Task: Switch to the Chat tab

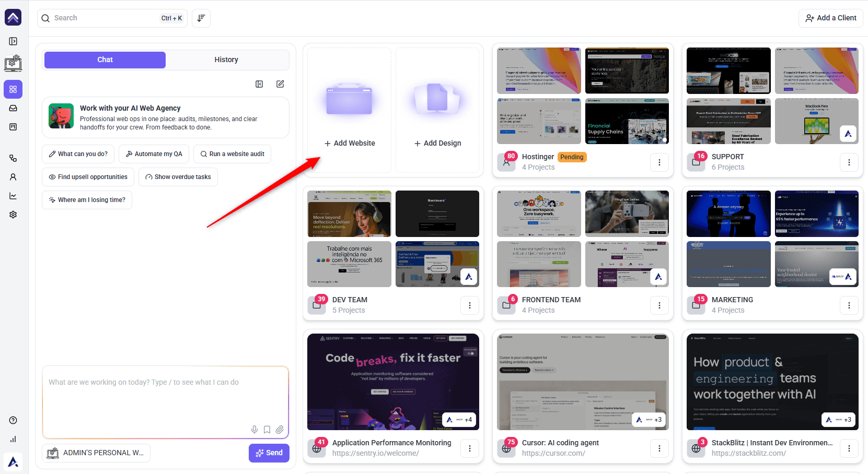Action: tap(105, 60)
